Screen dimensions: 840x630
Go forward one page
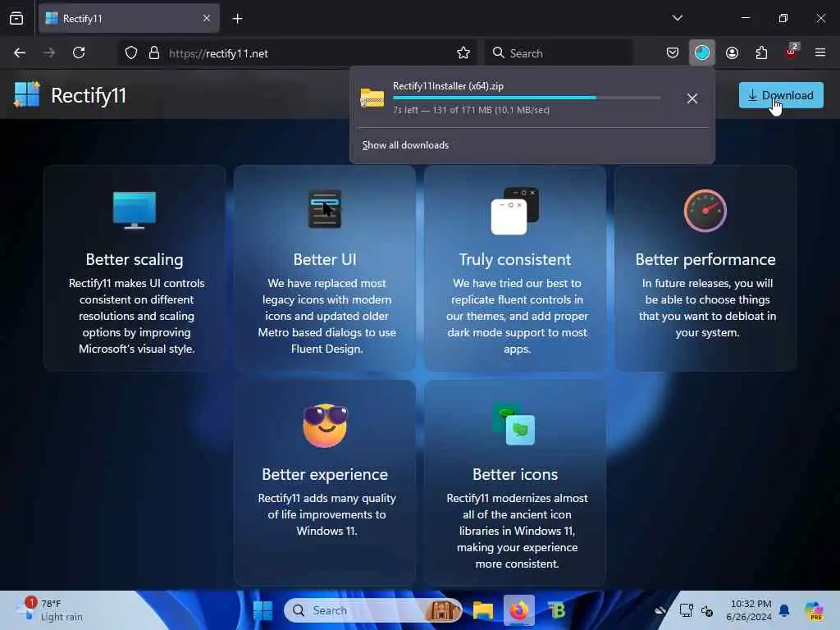(x=49, y=53)
